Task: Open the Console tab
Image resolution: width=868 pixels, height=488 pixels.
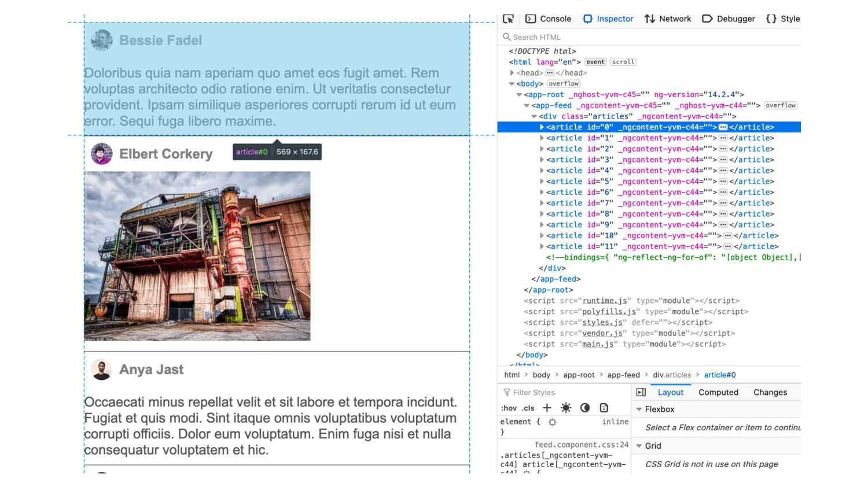Action: point(548,19)
